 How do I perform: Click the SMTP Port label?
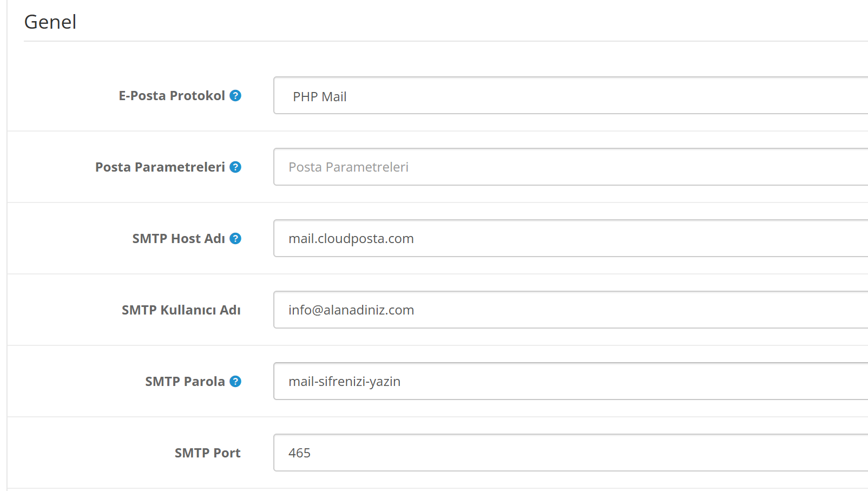coord(207,453)
